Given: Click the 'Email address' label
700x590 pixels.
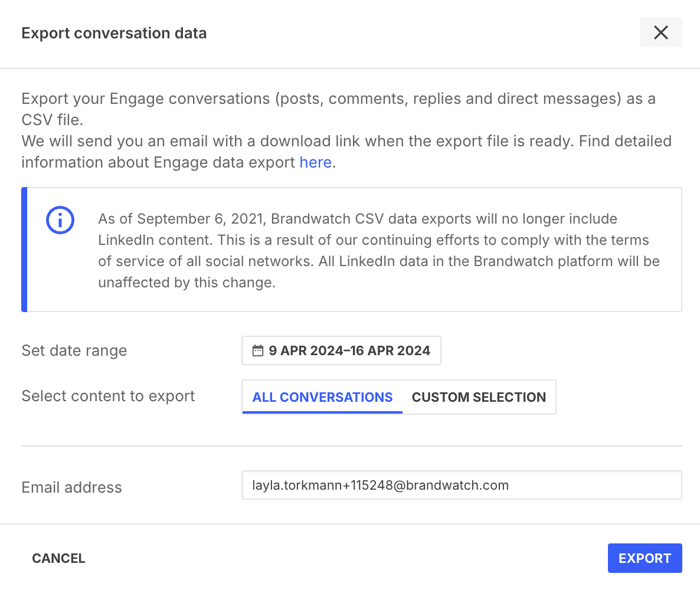Looking at the screenshot, I should (x=71, y=487).
